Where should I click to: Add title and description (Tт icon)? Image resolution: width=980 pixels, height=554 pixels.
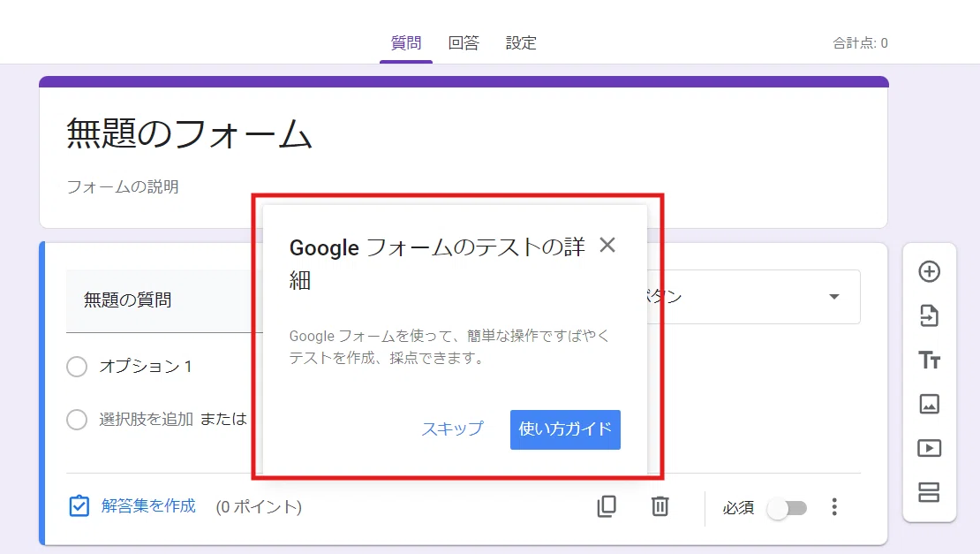929,360
